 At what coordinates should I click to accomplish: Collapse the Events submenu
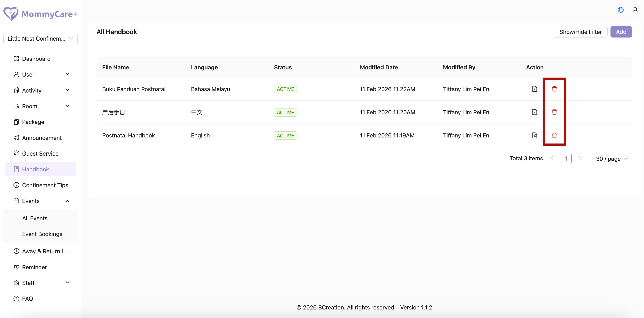67,201
